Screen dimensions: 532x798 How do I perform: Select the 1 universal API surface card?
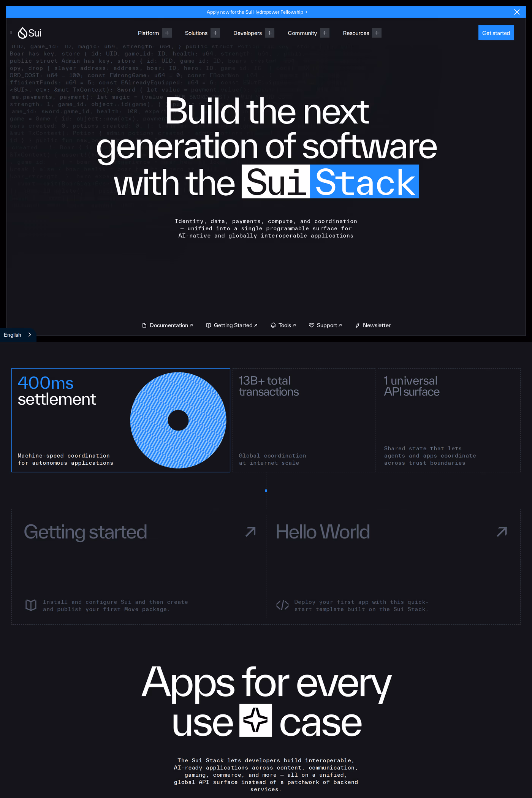(449, 420)
